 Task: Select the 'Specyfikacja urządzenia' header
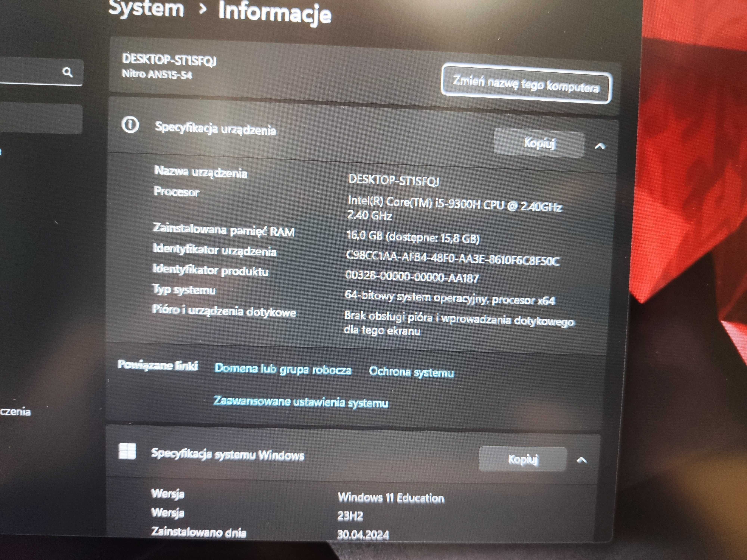tap(215, 129)
